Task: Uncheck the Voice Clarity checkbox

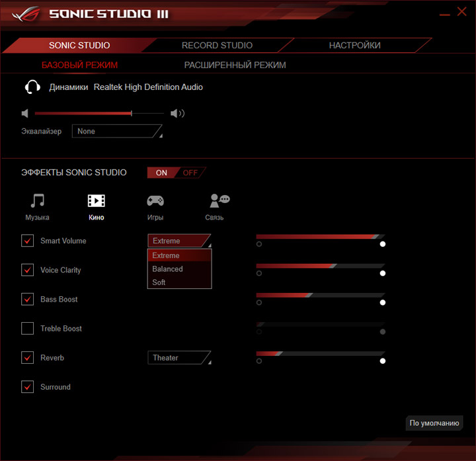Action: tap(27, 270)
